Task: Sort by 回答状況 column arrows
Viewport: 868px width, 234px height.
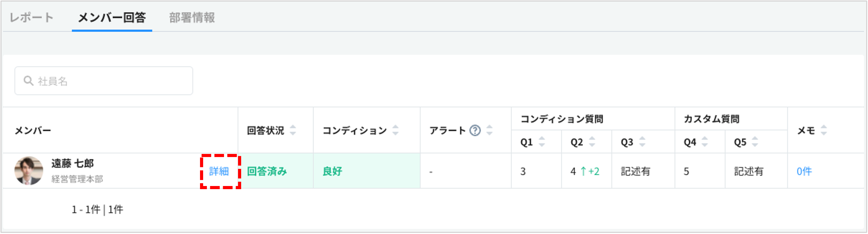Action: tap(293, 131)
